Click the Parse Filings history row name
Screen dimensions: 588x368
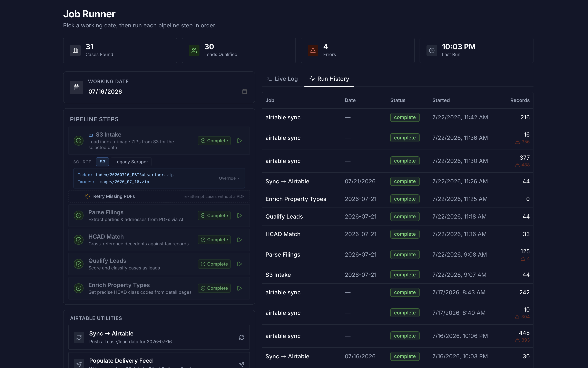283,255
